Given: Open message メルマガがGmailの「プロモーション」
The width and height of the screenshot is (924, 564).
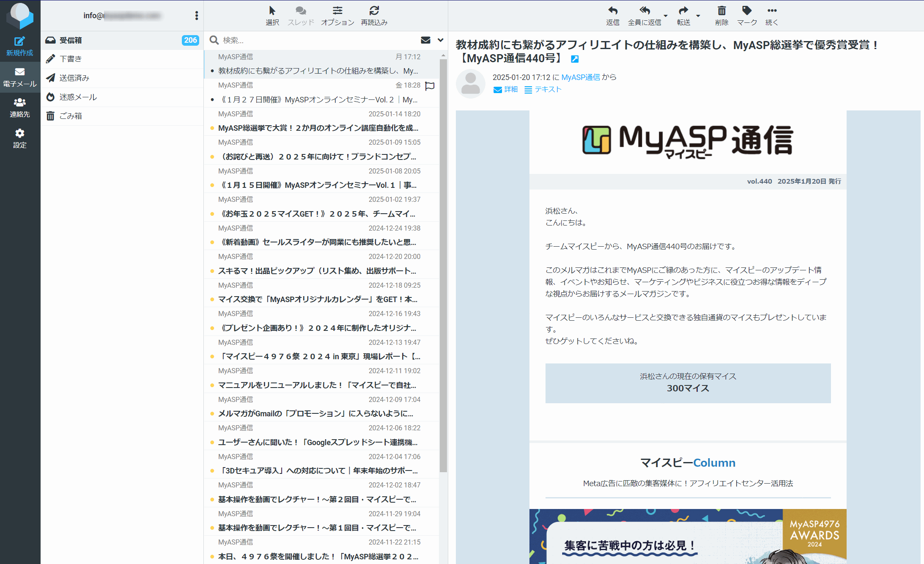Looking at the screenshot, I should tap(321, 407).
